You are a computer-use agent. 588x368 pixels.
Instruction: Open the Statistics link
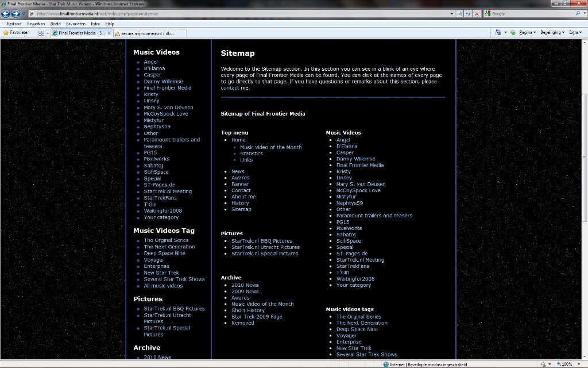pos(252,154)
